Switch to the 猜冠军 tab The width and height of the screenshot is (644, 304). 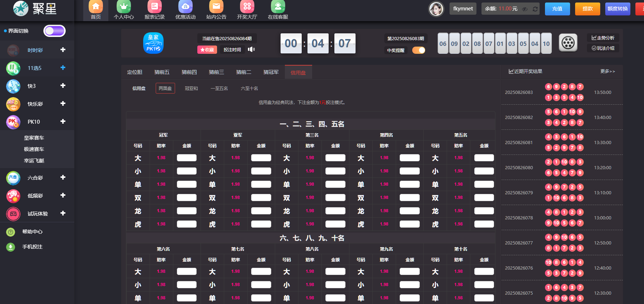[x=271, y=72]
